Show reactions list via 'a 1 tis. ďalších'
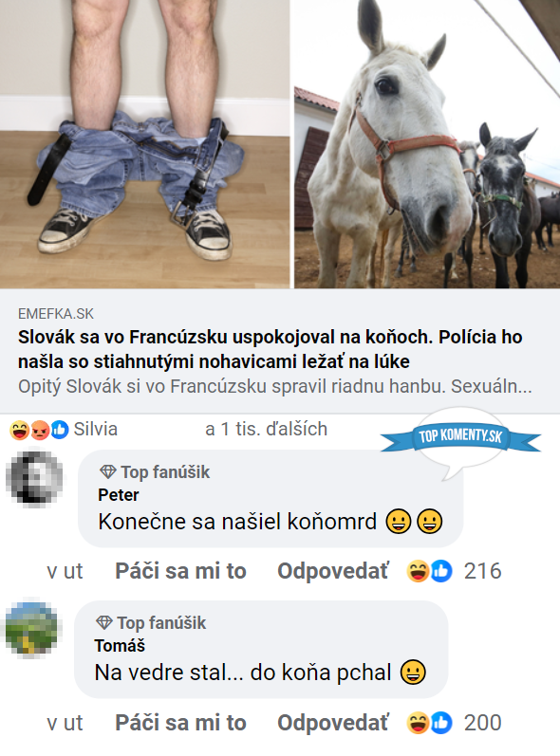 pos(267,429)
